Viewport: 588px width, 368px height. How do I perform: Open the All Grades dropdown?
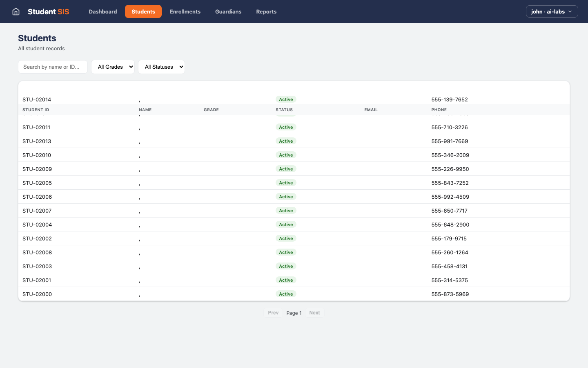tap(113, 67)
